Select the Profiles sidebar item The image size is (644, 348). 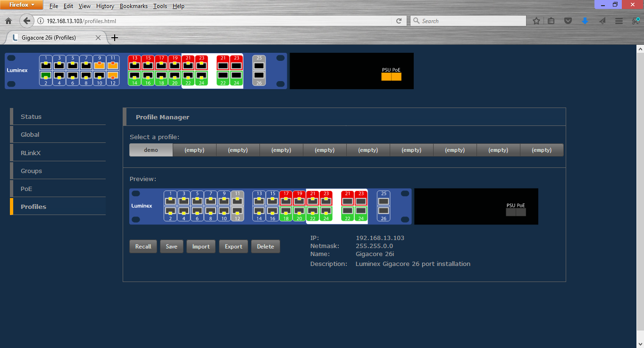(58, 207)
